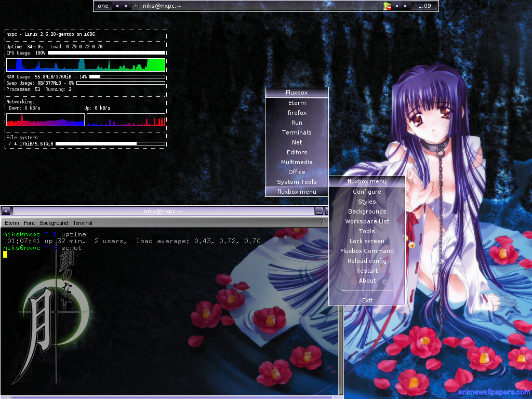Click the terminal icon in the iconbar

(x=136, y=6)
